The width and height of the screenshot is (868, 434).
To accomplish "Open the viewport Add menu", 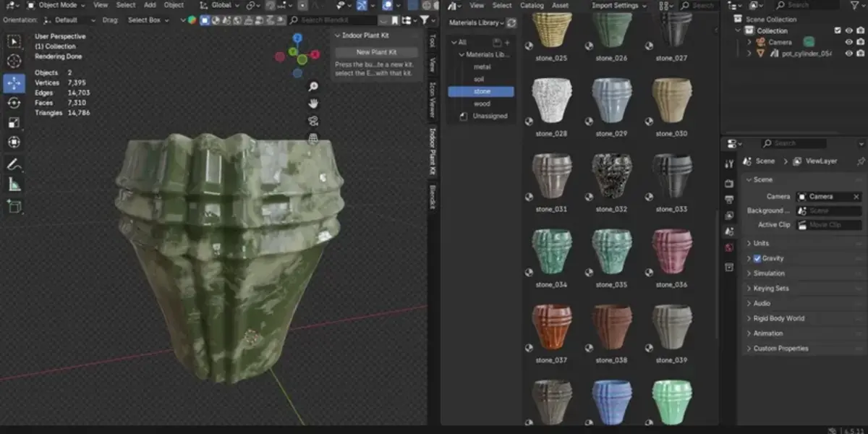I will [150, 5].
